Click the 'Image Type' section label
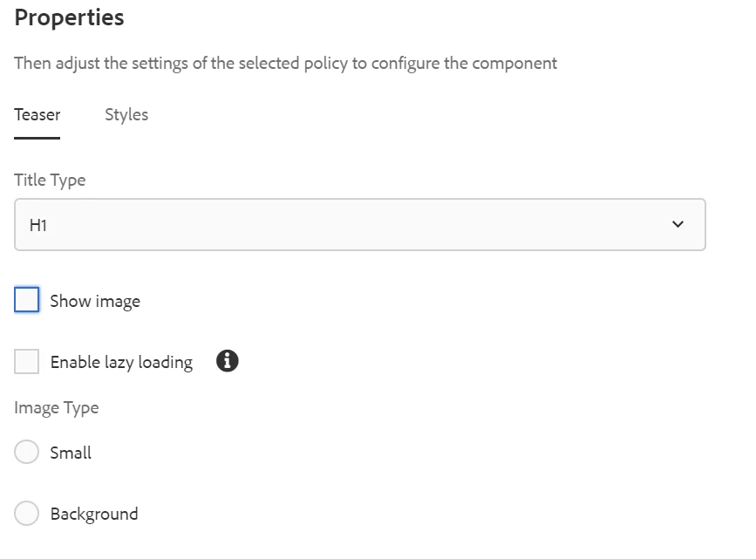 [57, 408]
